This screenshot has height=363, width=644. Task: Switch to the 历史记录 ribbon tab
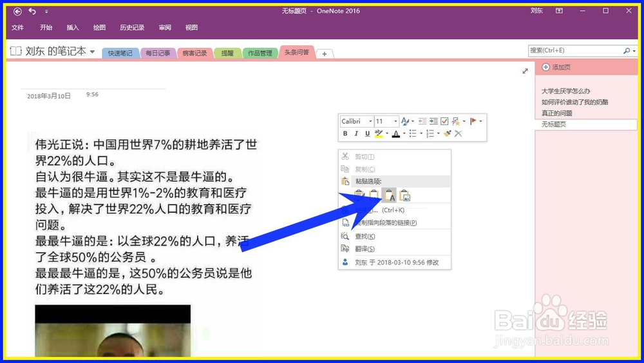[132, 28]
